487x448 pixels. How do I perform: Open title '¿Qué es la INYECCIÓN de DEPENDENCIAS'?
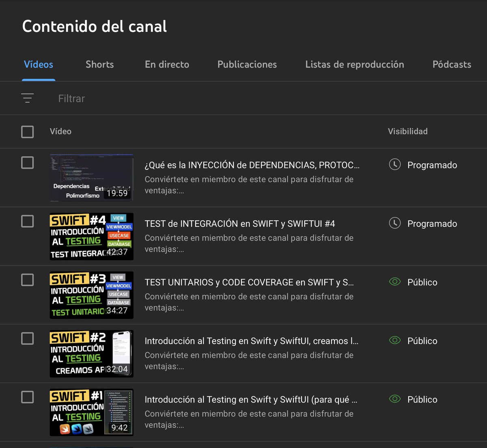pyautogui.click(x=252, y=165)
